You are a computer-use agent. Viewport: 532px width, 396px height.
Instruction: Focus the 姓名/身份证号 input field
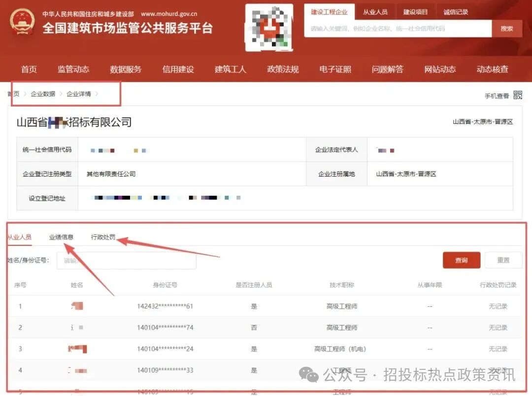click(x=126, y=260)
